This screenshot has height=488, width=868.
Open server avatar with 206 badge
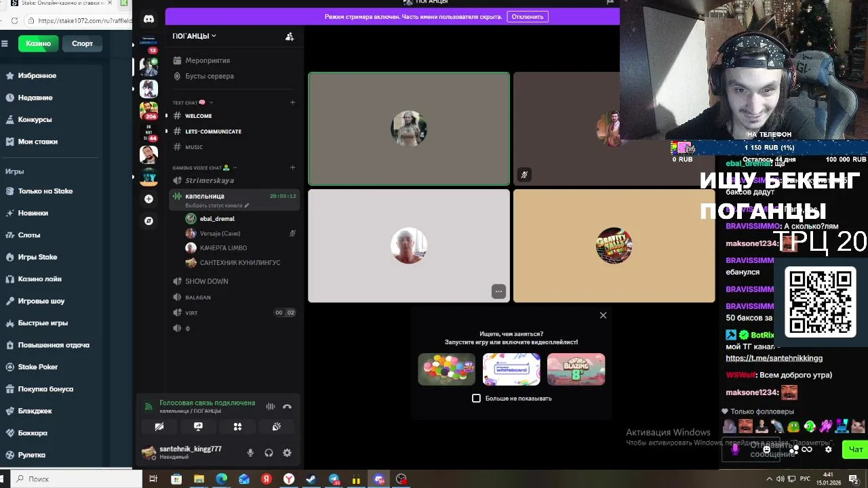[149, 110]
